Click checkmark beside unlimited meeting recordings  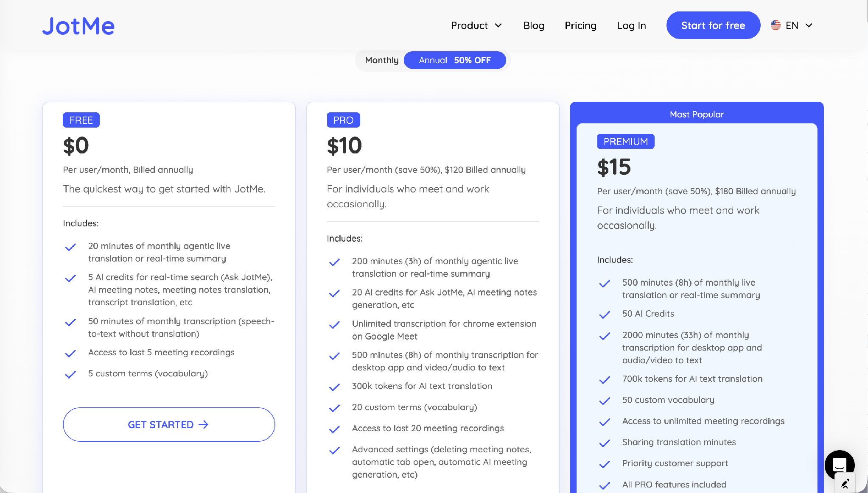tap(605, 422)
